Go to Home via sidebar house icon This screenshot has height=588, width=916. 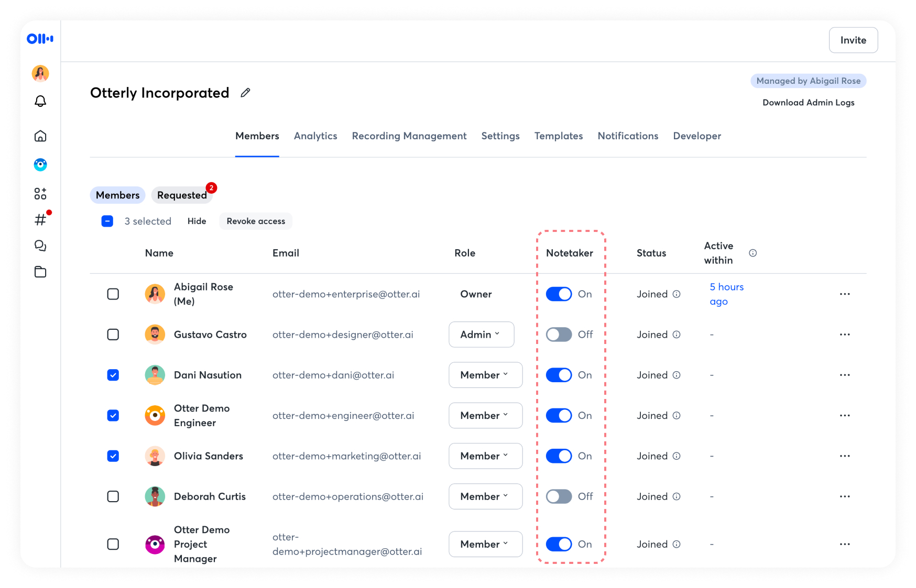[x=40, y=136]
